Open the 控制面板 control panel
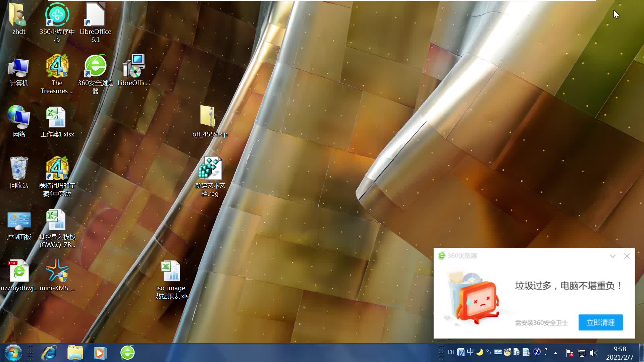 point(19,221)
